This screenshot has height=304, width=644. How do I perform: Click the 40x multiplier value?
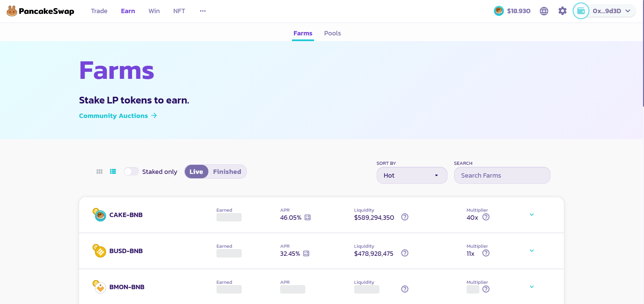pyautogui.click(x=472, y=218)
